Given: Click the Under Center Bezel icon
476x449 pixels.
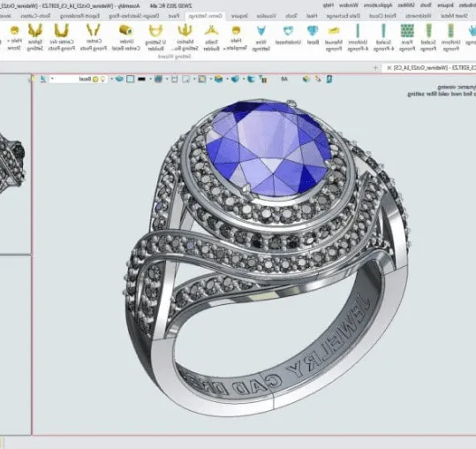Looking at the screenshot, I should [x=126, y=38].
